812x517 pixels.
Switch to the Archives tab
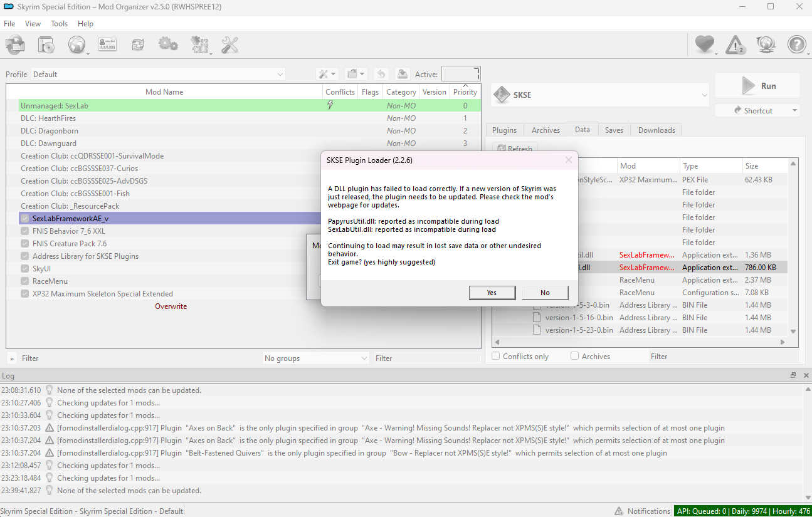coord(546,130)
